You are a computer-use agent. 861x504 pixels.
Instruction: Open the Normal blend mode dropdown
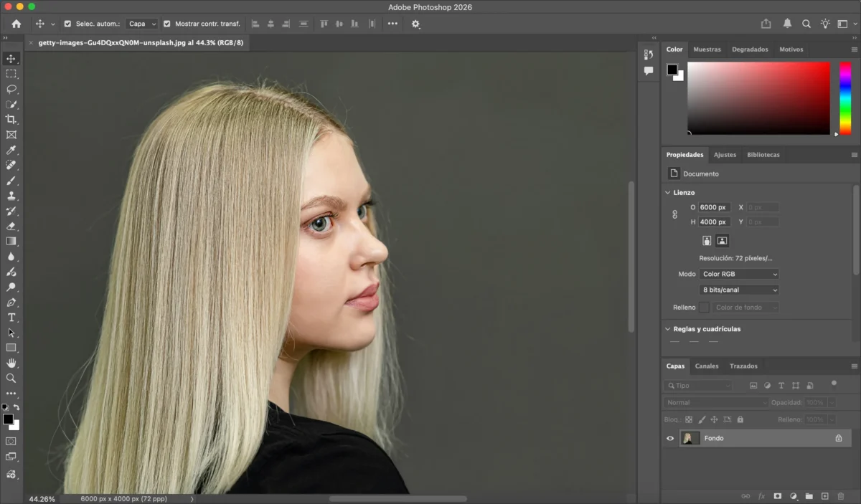pyautogui.click(x=715, y=403)
